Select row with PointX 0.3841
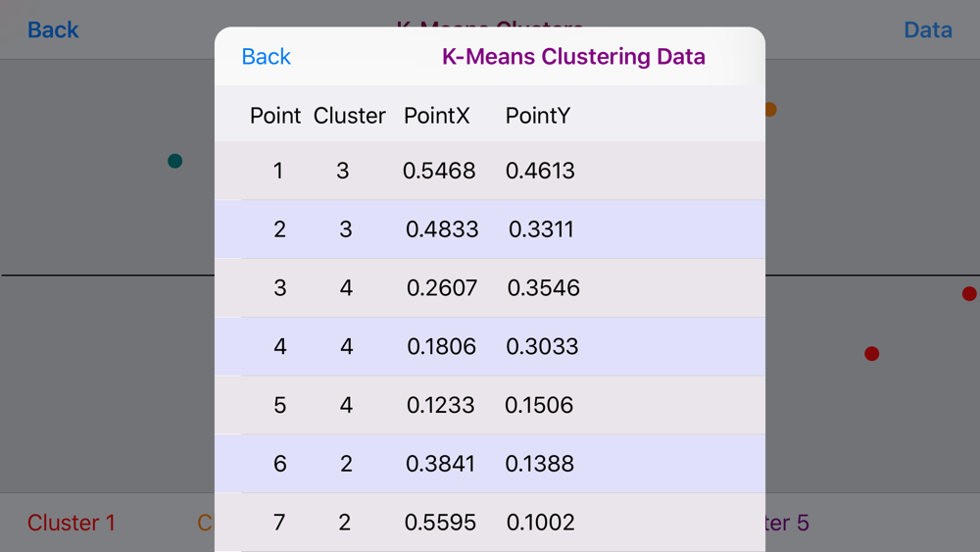The width and height of the screenshot is (980, 552). pos(490,464)
